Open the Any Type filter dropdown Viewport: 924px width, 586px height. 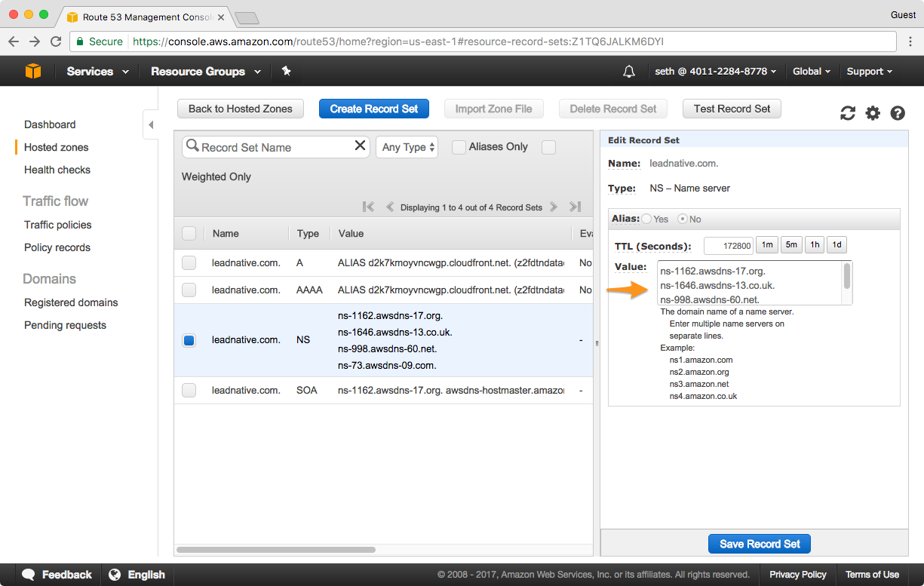coord(409,147)
